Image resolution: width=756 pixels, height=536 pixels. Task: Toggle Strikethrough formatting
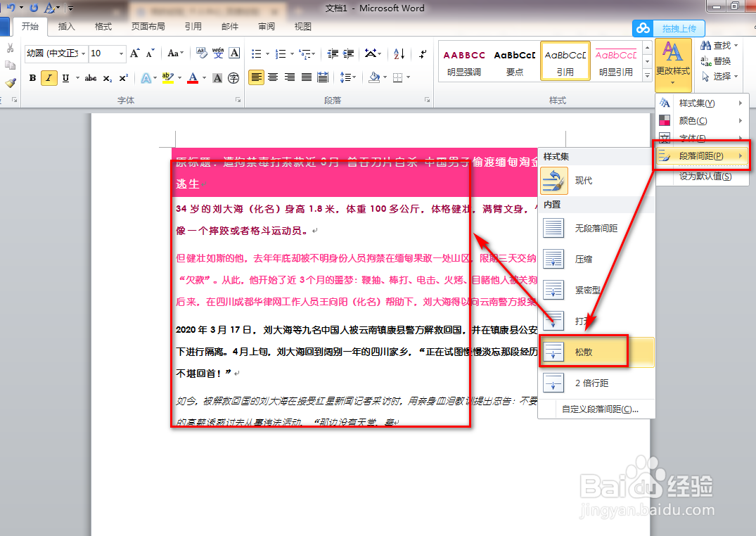click(91, 77)
